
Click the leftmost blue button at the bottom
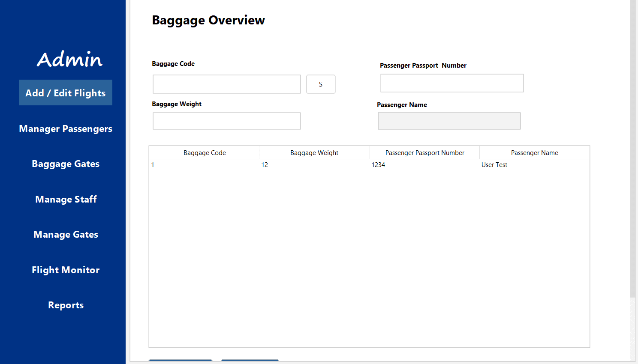pyautogui.click(x=180, y=362)
